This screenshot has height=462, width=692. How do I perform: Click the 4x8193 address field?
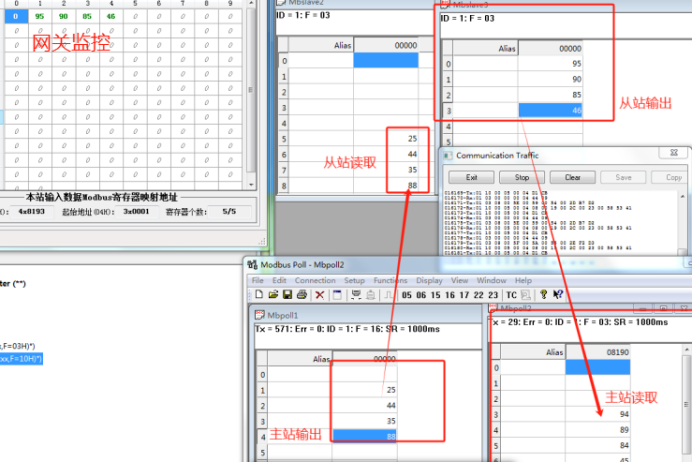click(32, 211)
